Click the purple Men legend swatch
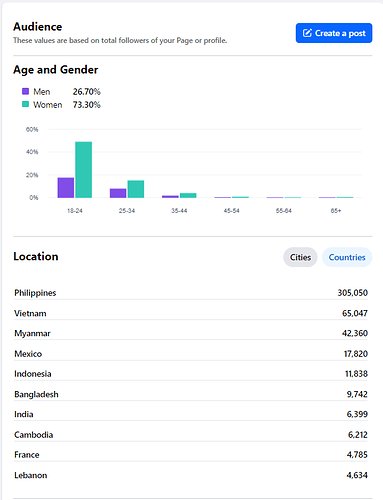 [x=25, y=91]
